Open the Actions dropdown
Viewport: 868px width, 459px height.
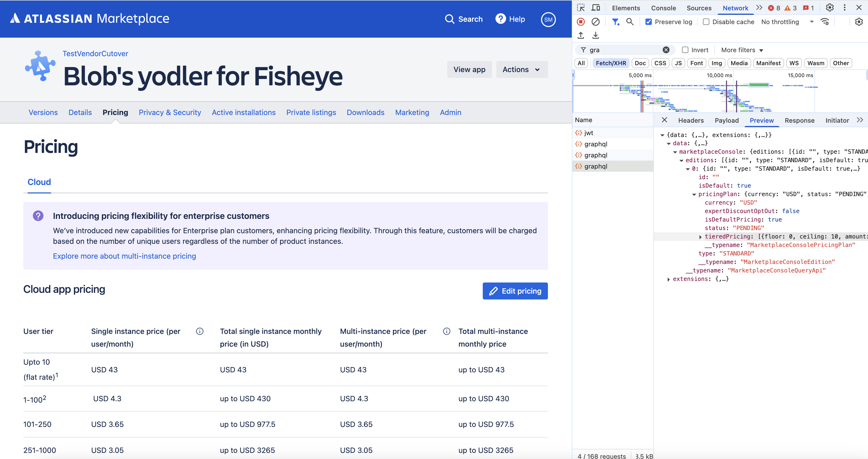pos(521,69)
